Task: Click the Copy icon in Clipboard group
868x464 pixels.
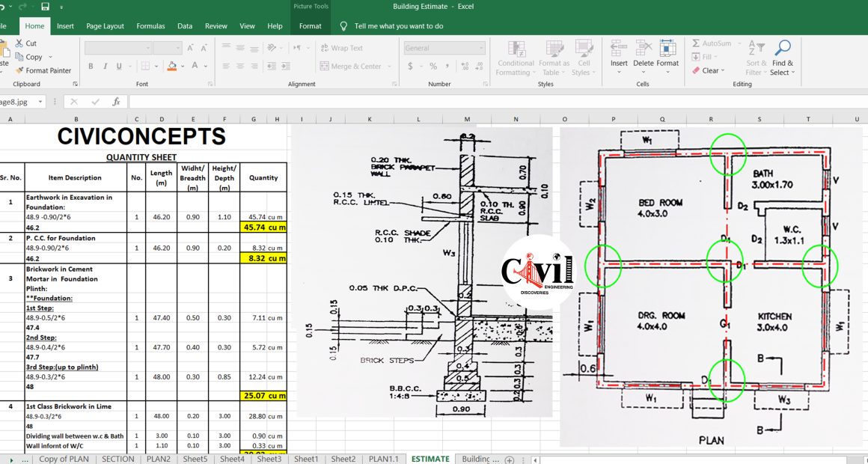Action: (x=19, y=57)
